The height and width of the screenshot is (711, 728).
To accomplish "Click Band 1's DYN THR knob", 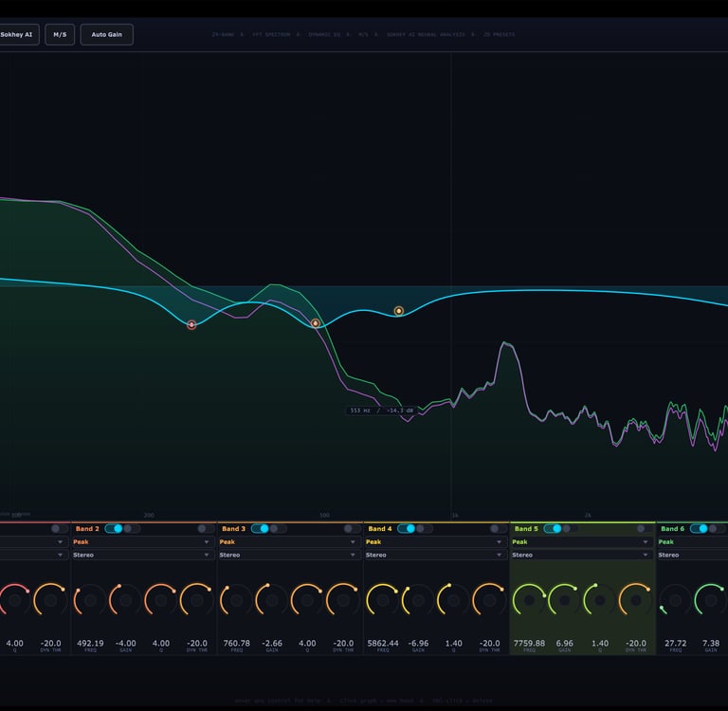I will 50,600.
